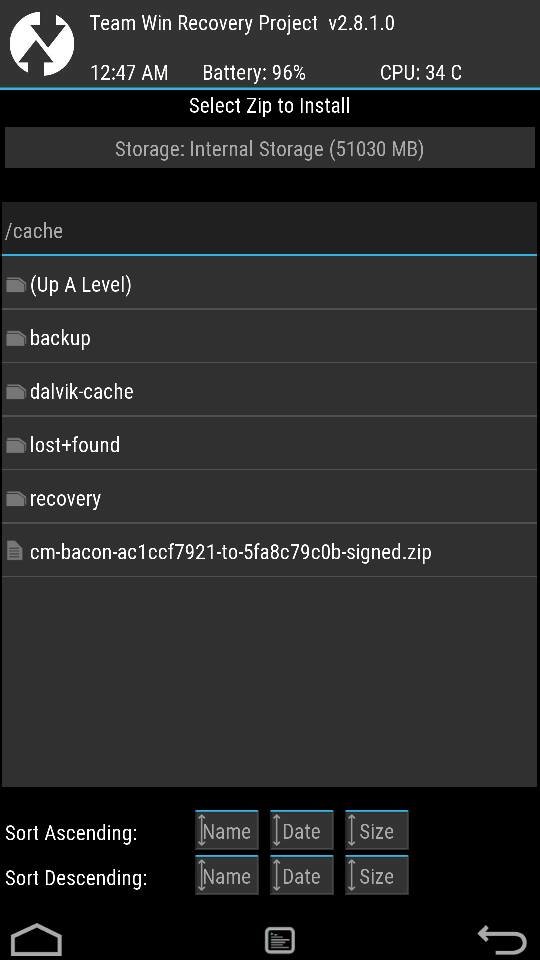Tap the file icon beside cm-bacon zip
The width and height of the screenshot is (540, 960).
(x=14, y=551)
